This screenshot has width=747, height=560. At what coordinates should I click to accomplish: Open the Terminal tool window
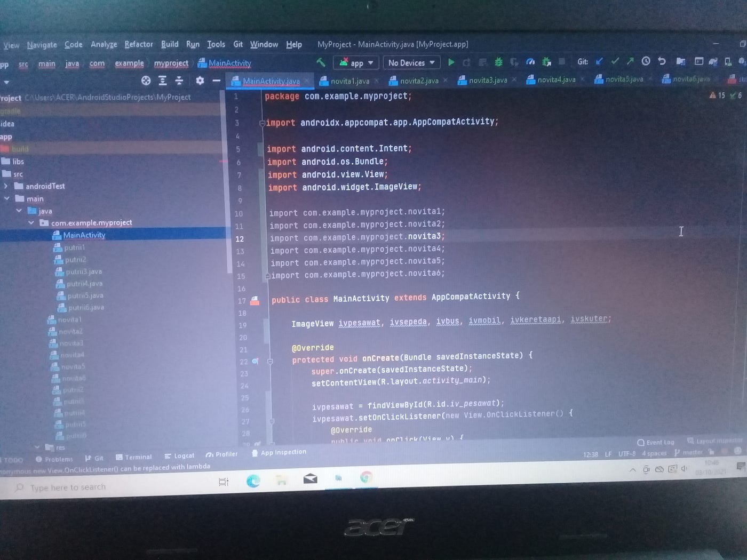[134, 457]
